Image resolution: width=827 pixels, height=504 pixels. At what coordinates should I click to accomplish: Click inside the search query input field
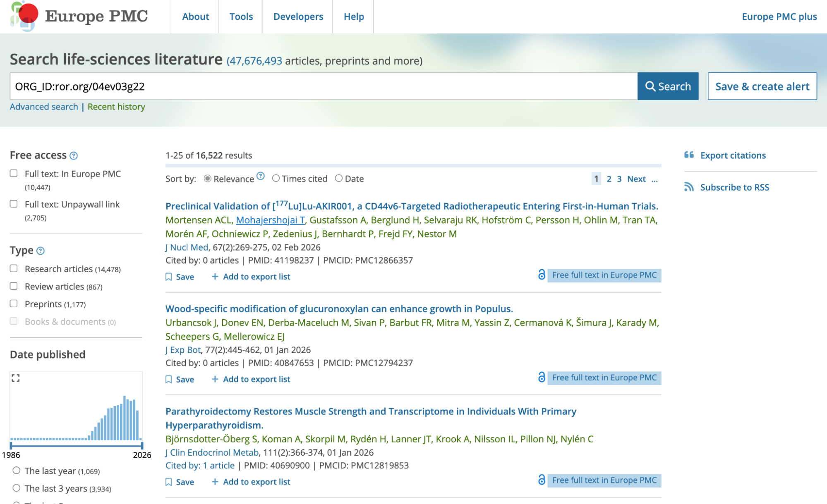click(290, 86)
